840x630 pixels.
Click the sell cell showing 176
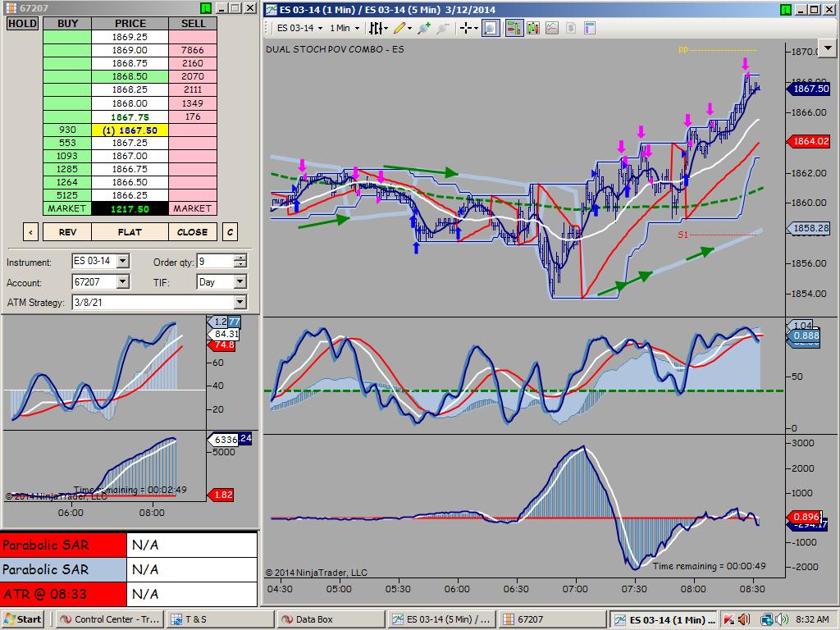tap(192, 116)
